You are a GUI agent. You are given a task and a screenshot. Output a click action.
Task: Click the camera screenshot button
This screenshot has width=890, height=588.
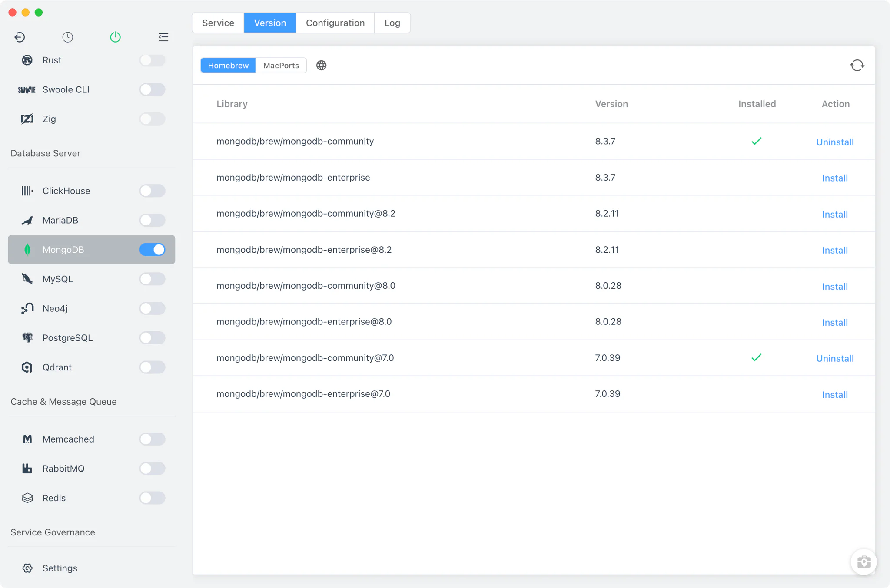click(x=863, y=562)
